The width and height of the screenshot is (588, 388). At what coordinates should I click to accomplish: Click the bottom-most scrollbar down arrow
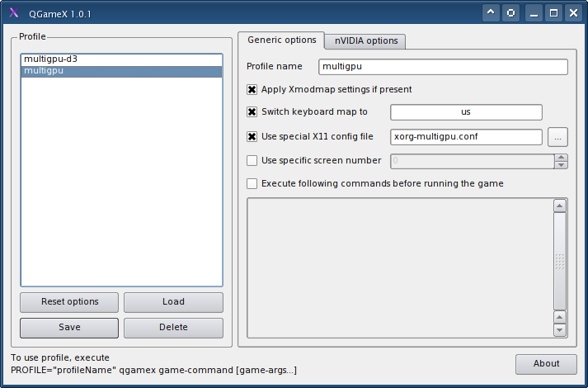pyautogui.click(x=560, y=330)
